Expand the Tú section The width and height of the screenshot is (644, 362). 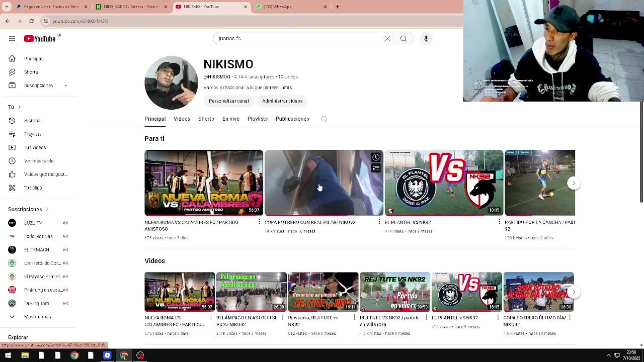coord(14,107)
